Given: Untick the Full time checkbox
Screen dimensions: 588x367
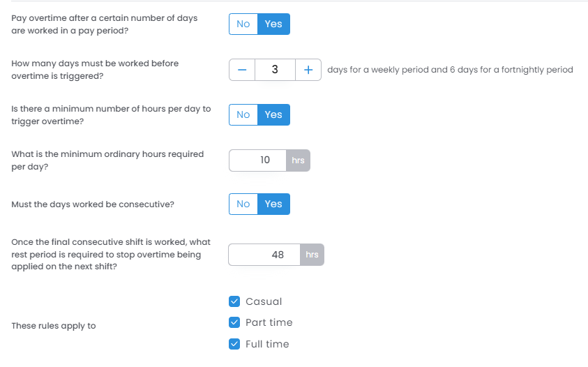Looking at the screenshot, I should coord(234,344).
